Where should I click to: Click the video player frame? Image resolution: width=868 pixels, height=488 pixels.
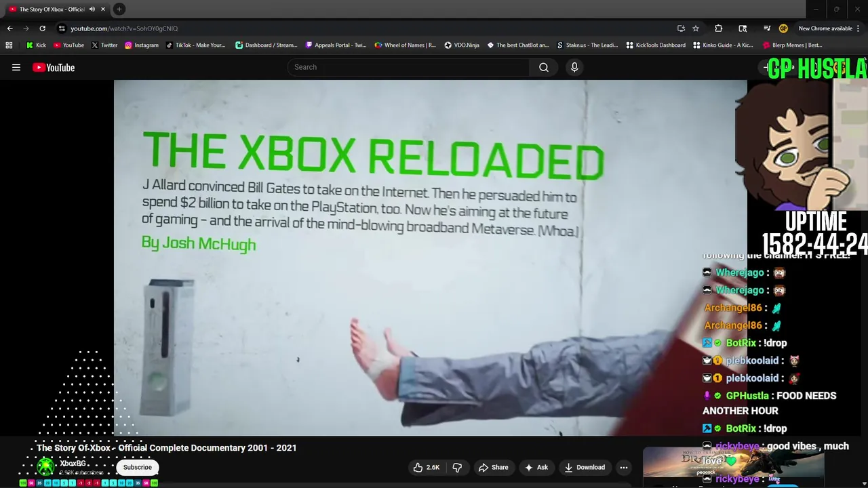tap(430, 258)
